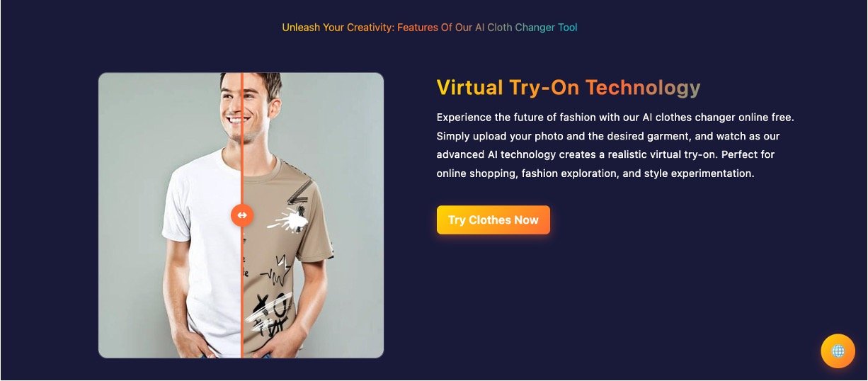The height and width of the screenshot is (381, 868).
Task: Click the text line mentioning online shopping
Action: coord(595,173)
